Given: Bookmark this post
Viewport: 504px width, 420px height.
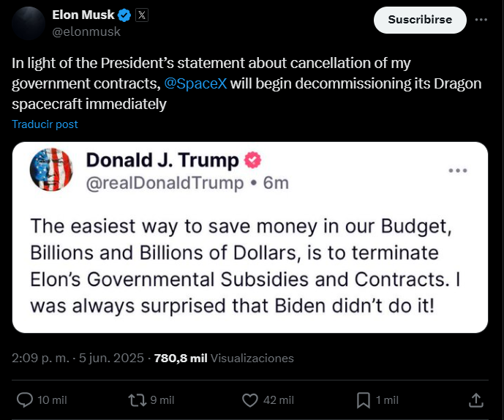Looking at the screenshot, I should click(363, 400).
